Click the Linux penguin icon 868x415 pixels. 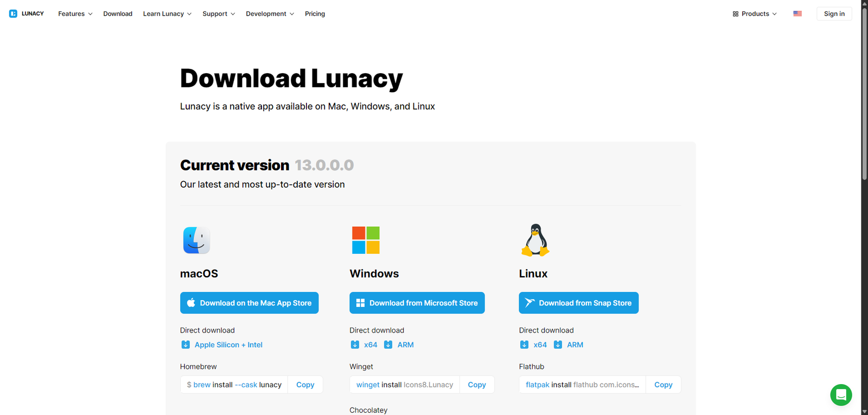tap(535, 240)
